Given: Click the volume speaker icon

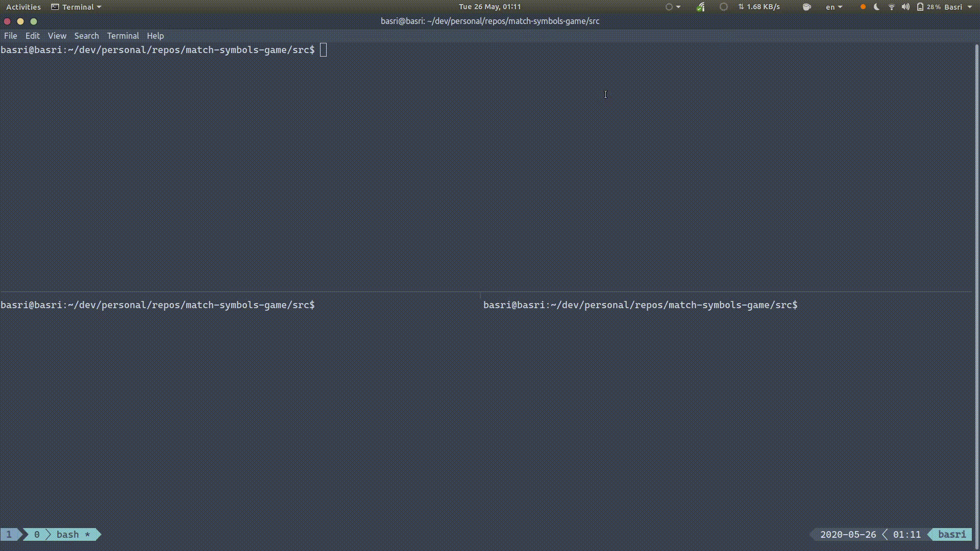Looking at the screenshot, I should [x=905, y=7].
